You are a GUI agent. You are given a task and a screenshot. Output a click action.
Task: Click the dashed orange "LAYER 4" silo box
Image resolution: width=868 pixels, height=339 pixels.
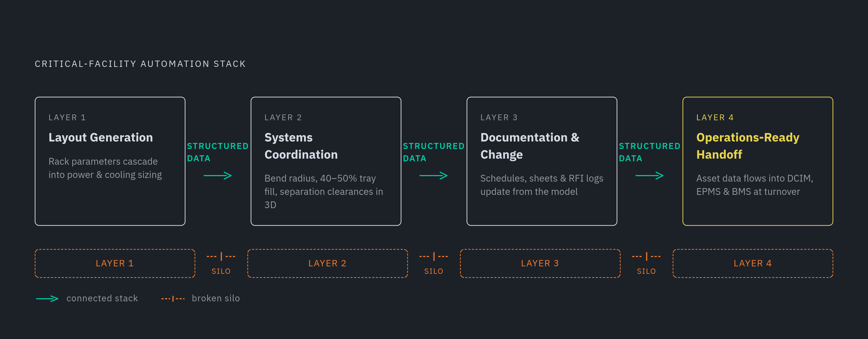(753, 263)
